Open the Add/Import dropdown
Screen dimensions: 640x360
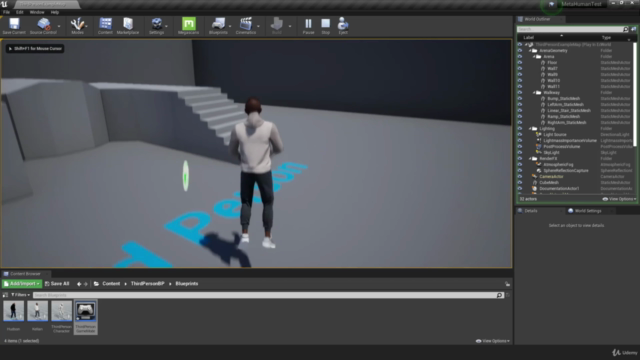(x=22, y=284)
